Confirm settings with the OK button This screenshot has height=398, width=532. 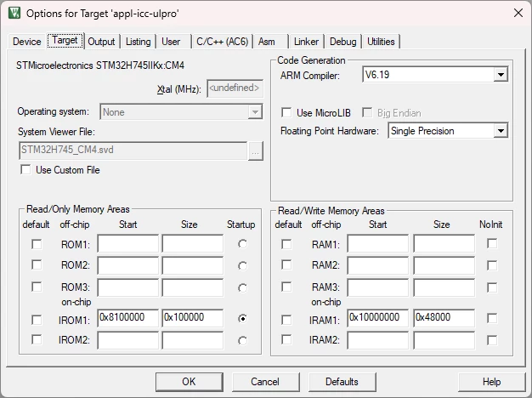click(190, 382)
